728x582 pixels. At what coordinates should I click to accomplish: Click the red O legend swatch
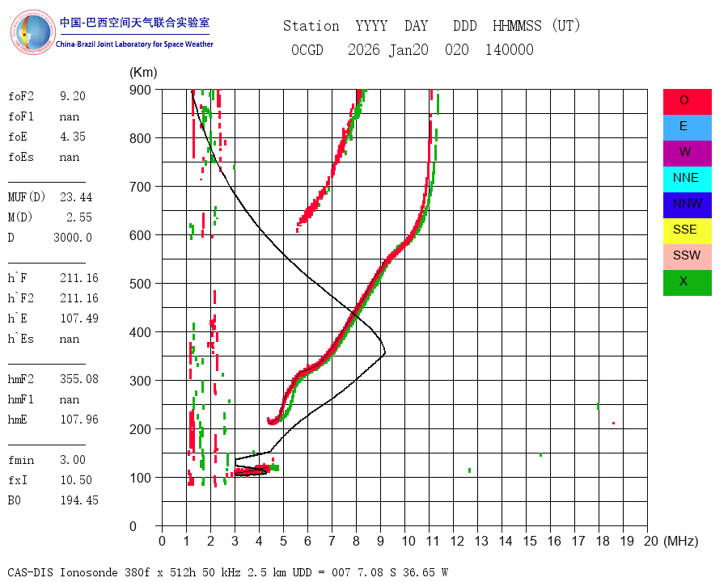point(687,102)
